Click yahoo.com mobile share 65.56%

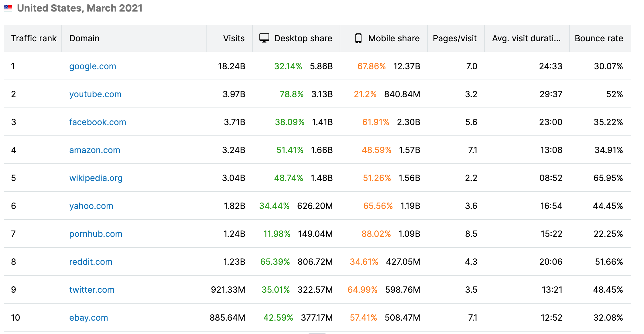click(x=378, y=206)
